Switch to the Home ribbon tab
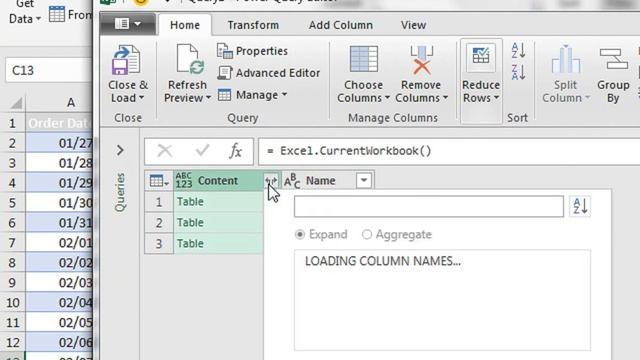This screenshot has width=640, height=360. tap(185, 25)
